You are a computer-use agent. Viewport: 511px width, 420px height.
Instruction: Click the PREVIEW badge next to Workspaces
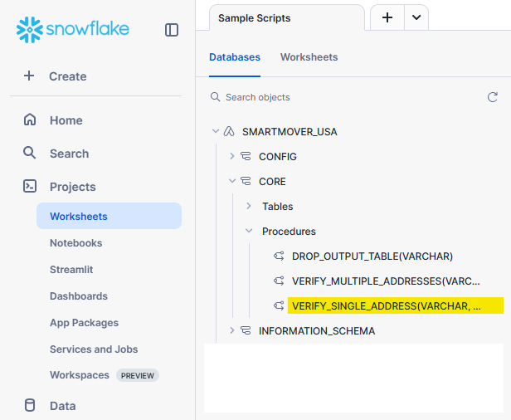point(138,375)
